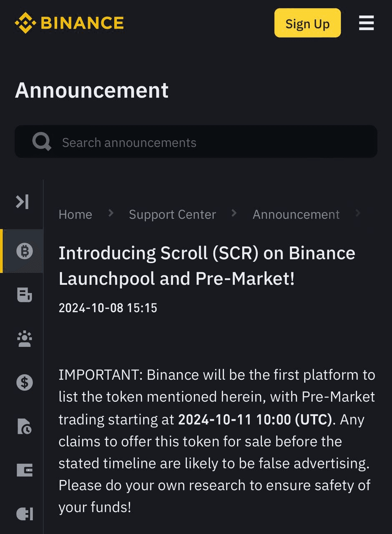Image resolution: width=392 pixels, height=534 pixels.
Task: Select the person with rays sidebar icon
Action: click(x=24, y=339)
